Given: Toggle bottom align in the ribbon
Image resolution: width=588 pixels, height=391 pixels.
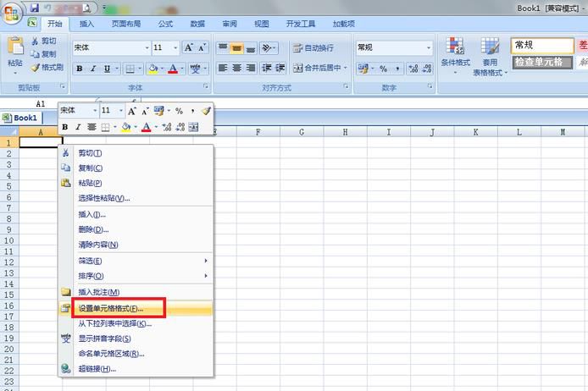Looking at the screenshot, I should (251, 48).
